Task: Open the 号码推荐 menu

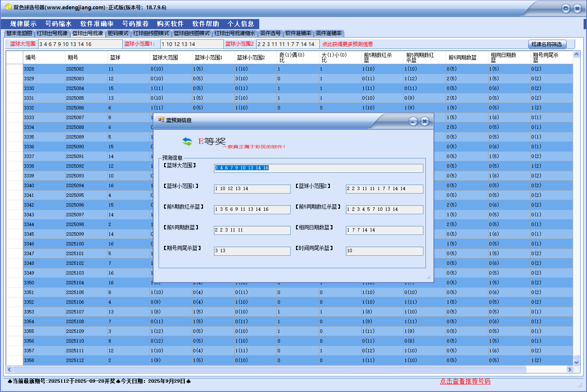Action: click(135, 24)
